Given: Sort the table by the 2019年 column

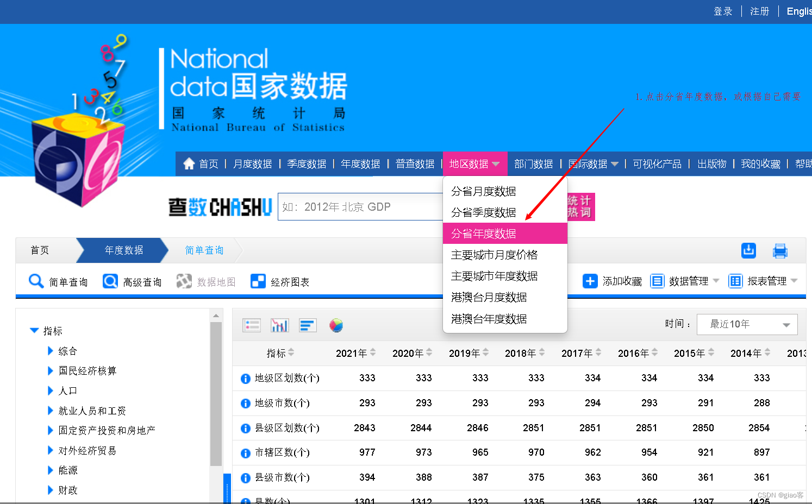Looking at the screenshot, I should 485,352.
